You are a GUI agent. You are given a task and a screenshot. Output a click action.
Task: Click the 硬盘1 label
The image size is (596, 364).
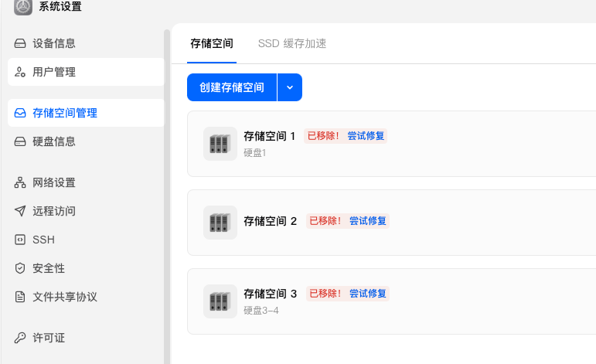[x=255, y=153]
